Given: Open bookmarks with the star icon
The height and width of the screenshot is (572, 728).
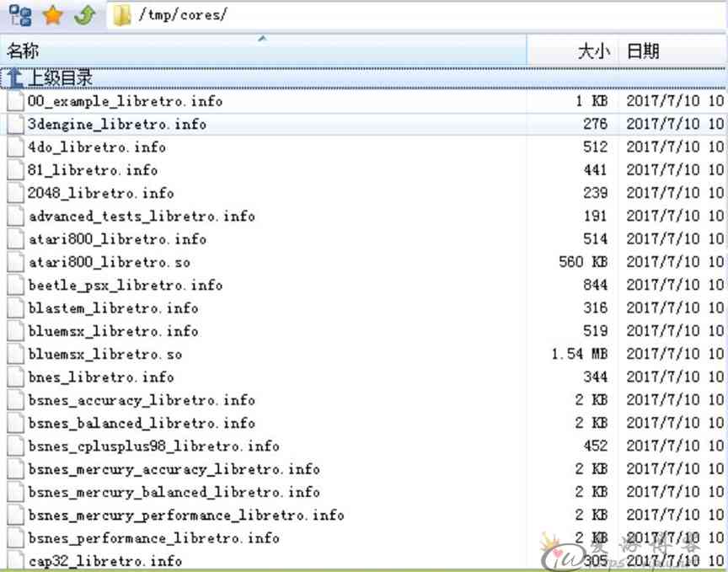Looking at the screenshot, I should 53,15.
